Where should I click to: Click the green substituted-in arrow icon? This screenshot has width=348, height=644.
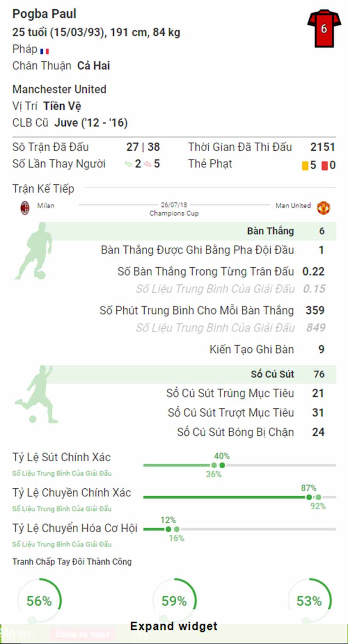[128, 165]
